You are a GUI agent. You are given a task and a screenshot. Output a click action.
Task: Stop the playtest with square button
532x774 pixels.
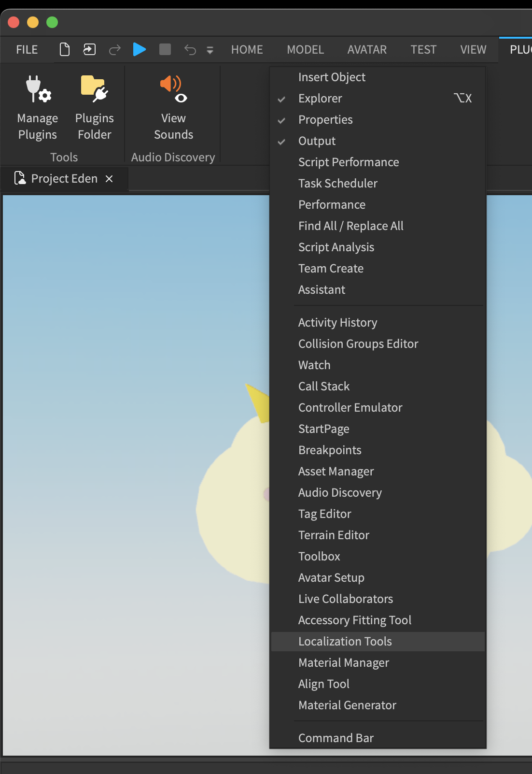165,49
